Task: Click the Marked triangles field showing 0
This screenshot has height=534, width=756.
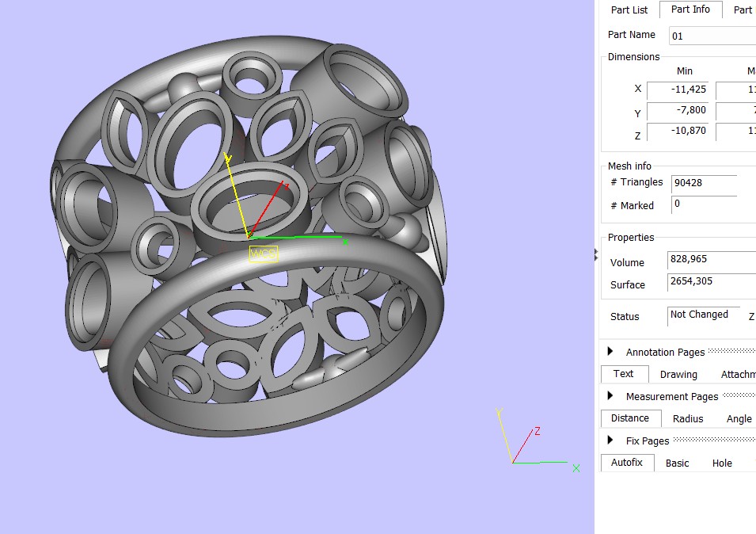Action: [x=704, y=204]
